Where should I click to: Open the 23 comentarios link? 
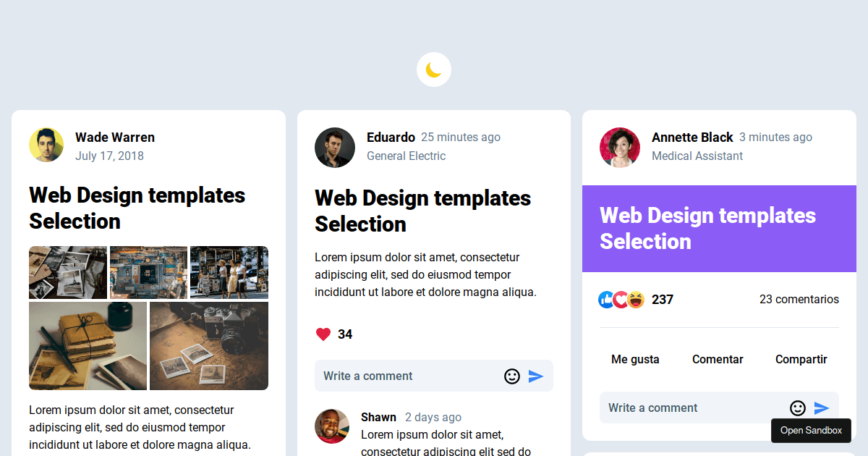(x=799, y=299)
